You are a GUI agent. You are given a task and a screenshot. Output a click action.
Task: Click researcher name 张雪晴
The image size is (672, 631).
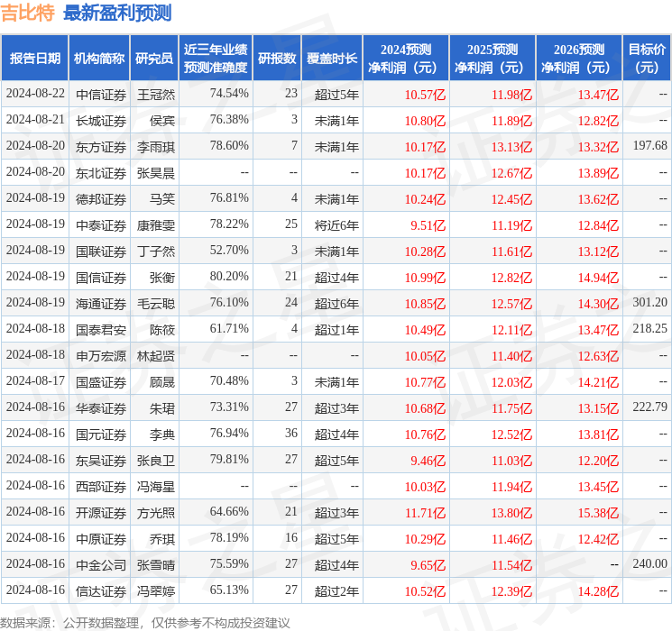[156, 565]
